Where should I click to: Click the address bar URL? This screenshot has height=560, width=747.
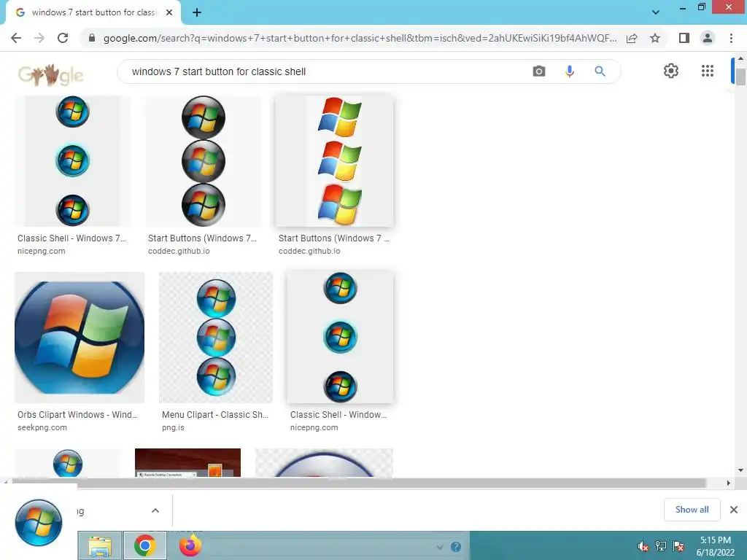pyautogui.click(x=360, y=38)
